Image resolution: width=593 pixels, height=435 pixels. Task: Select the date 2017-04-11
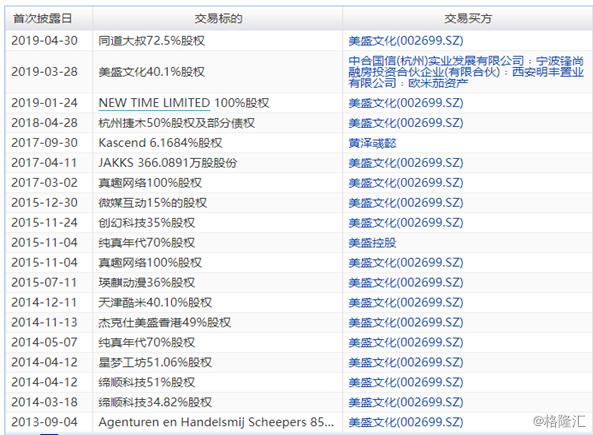tap(44, 163)
